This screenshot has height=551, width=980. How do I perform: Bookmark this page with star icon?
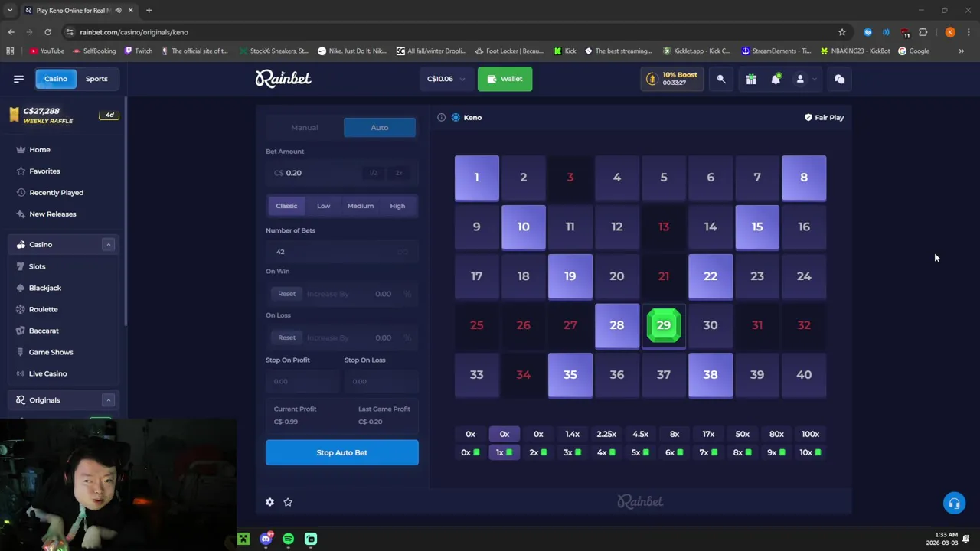(842, 32)
